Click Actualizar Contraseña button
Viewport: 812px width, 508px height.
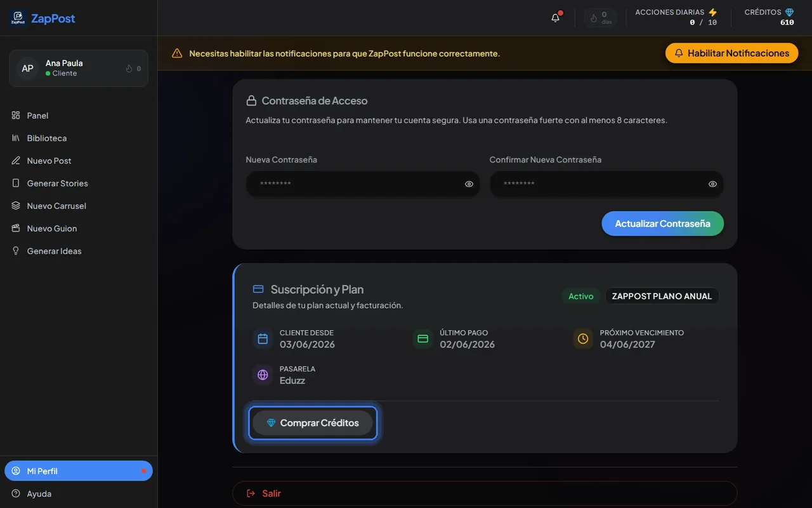(x=662, y=224)
